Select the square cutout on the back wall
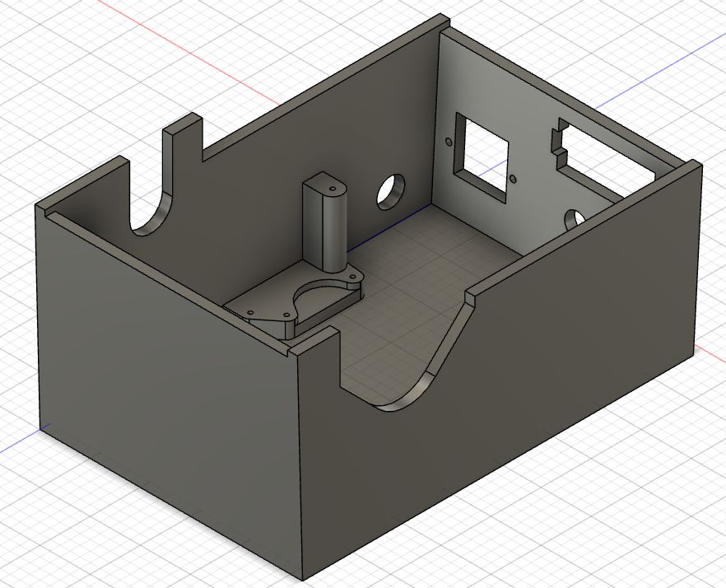 pos(481,153)
